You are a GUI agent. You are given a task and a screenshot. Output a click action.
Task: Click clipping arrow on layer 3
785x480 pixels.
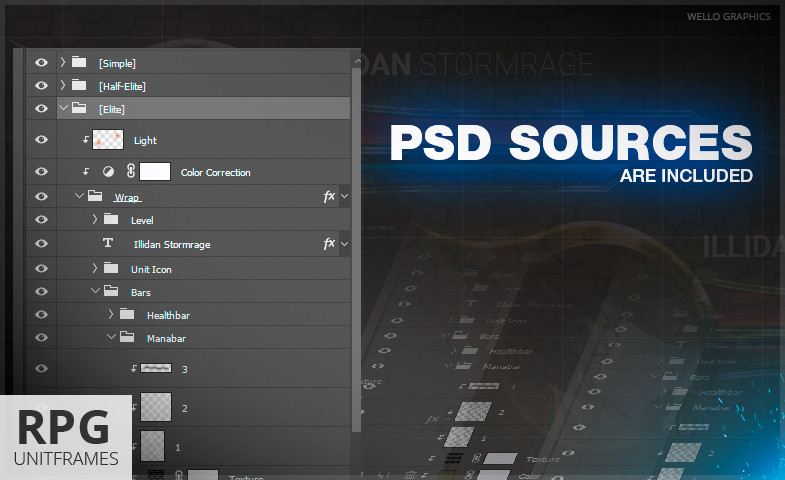134,369
